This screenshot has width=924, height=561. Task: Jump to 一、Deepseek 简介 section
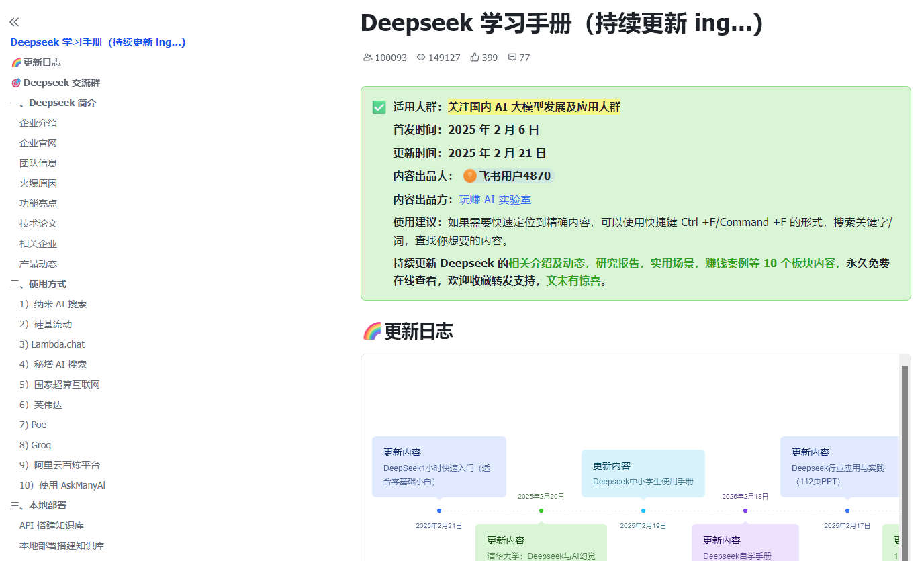53,103
